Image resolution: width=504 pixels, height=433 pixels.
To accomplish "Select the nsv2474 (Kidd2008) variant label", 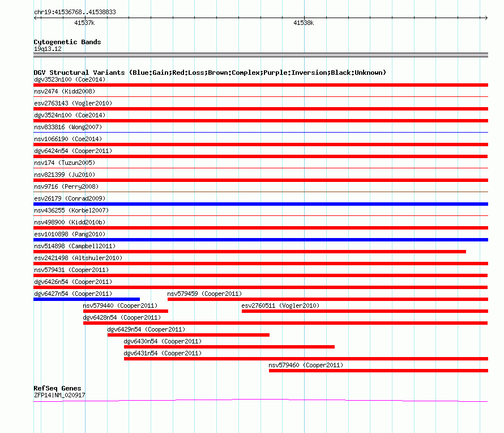I will pyautogui.click(x=65, y=91).
